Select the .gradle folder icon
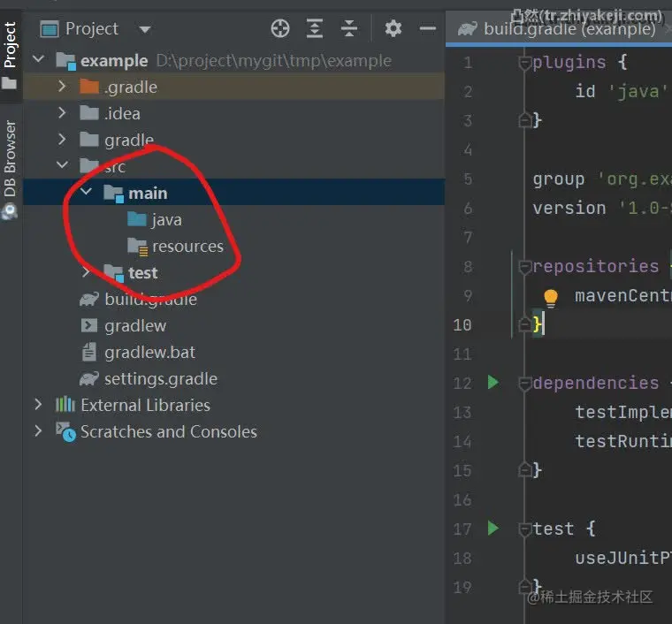The height and width of the screenshot is (624, 672). point(89,87)
